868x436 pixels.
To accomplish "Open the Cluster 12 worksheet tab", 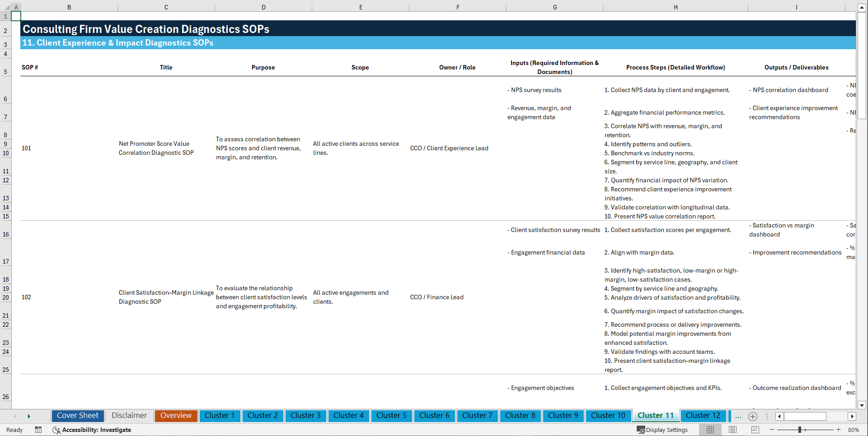I will point(703,416).
